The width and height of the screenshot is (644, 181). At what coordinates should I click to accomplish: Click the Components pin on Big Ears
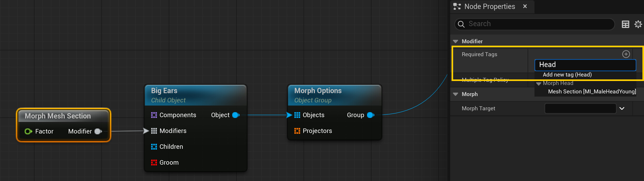pos(154,115)
